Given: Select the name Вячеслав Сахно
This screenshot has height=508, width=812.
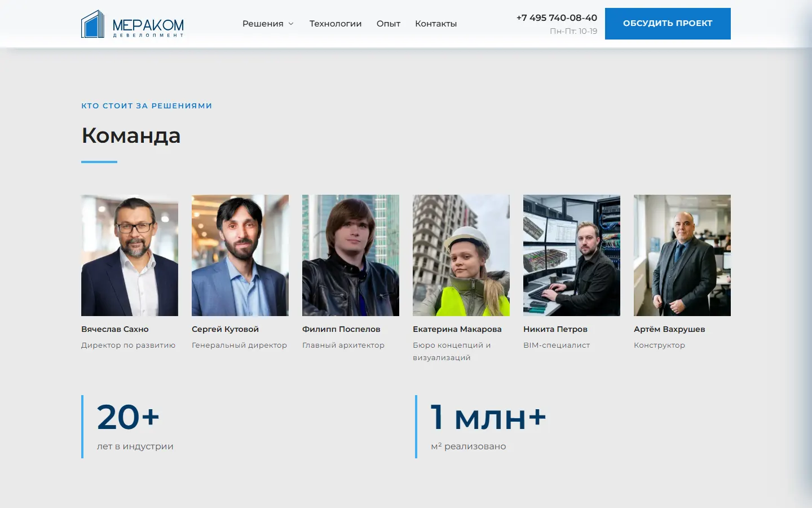Looking at the screenshot, I should click(x=115, y=329).
